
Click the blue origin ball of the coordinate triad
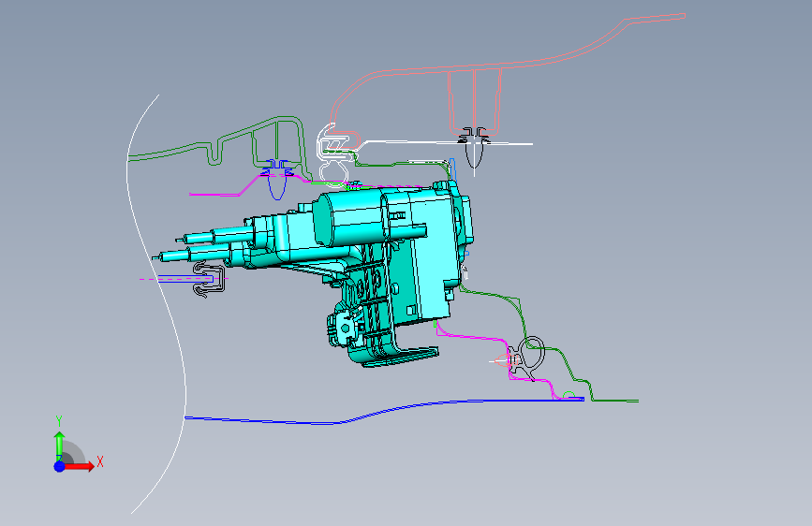point(60,466)
